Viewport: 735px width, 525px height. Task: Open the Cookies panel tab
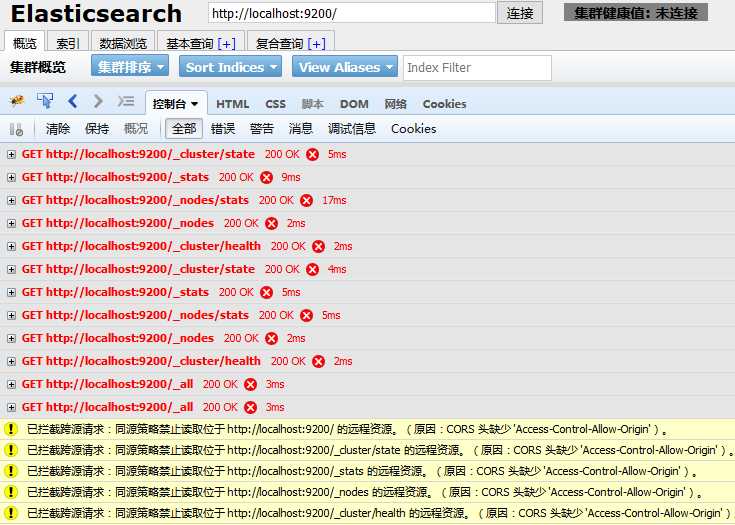click(444, 104)
